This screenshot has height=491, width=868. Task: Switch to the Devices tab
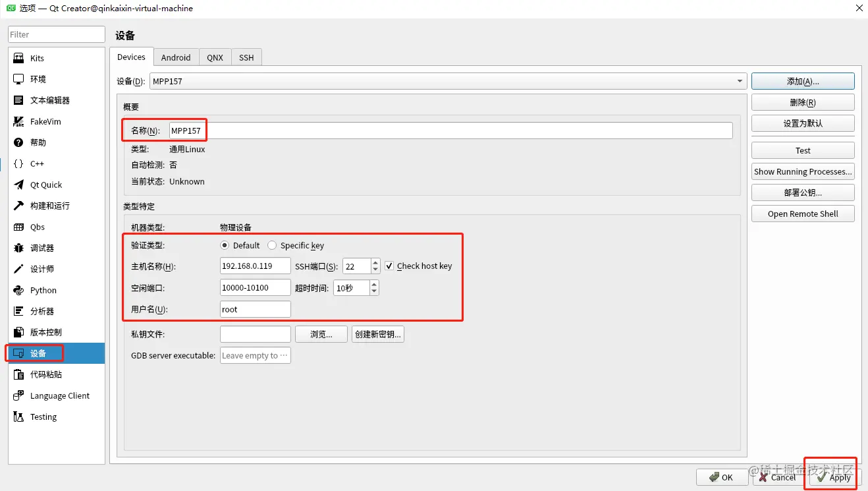(x=131, y=57)
